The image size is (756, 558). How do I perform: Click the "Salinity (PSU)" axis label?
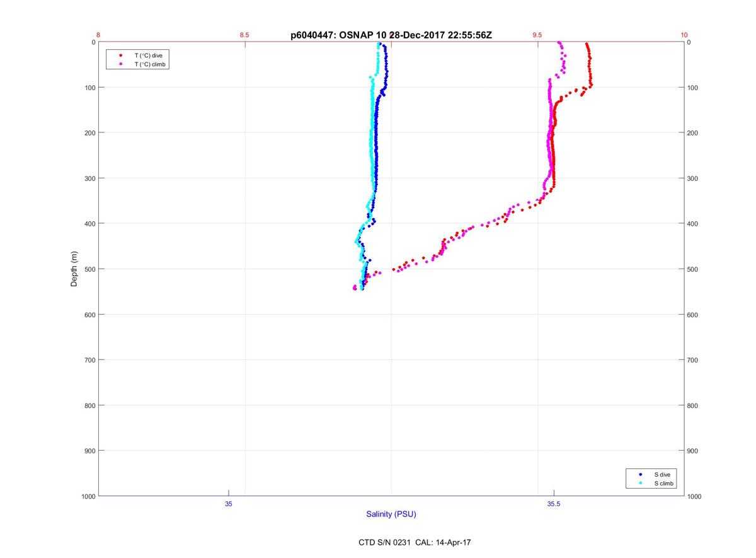[x=391, y=514]
